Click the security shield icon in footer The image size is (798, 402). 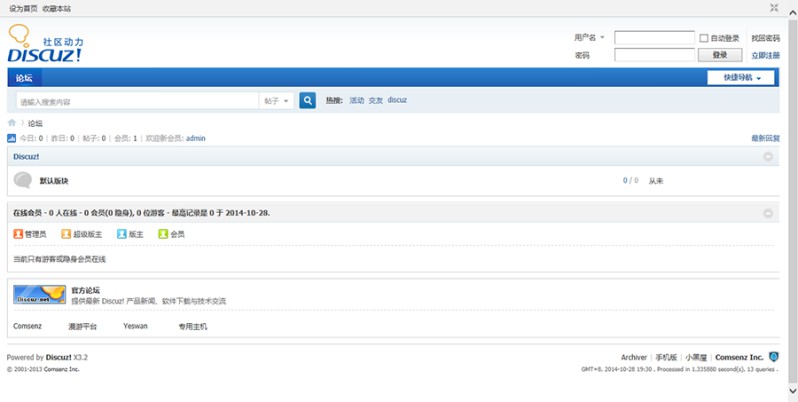coord(774,357)
